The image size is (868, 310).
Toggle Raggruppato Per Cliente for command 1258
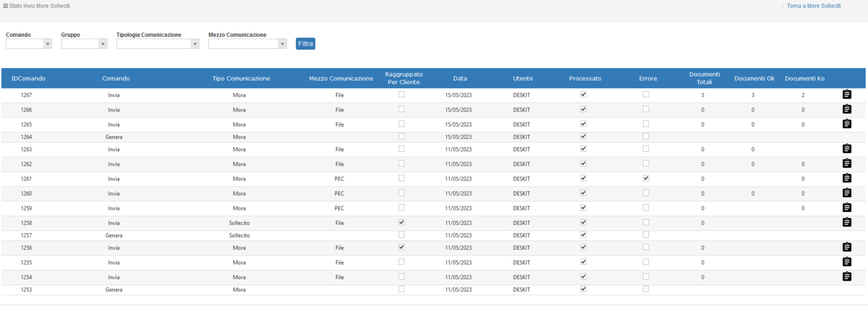pyautogui.click(x=402, y=222)
